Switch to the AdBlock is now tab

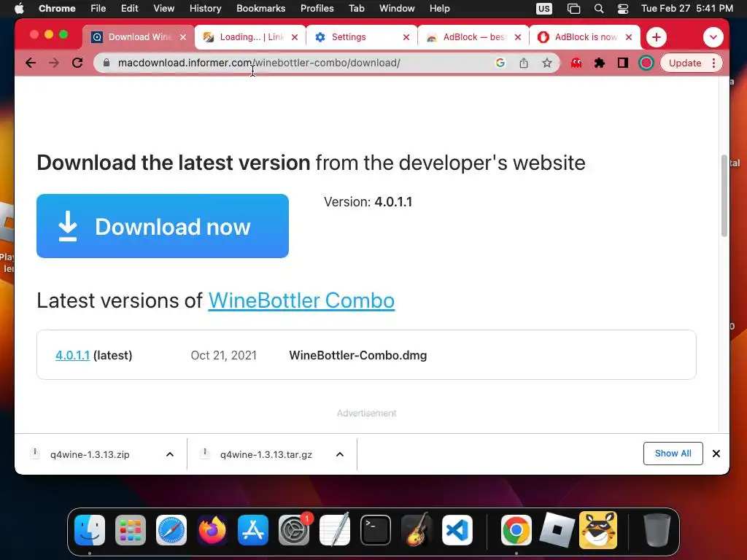coord(586,37)
